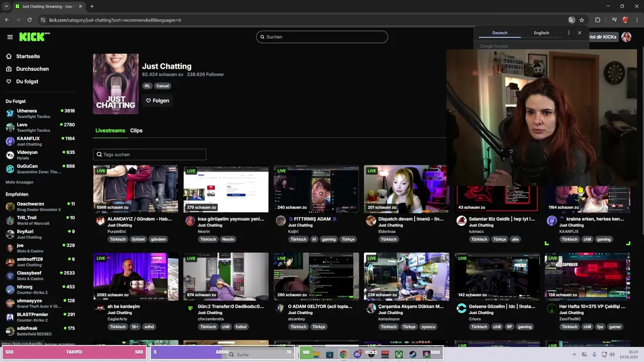Open Videoyun channel in sidebar
This screenshot has width=644, height=362.
coord(40,154)
